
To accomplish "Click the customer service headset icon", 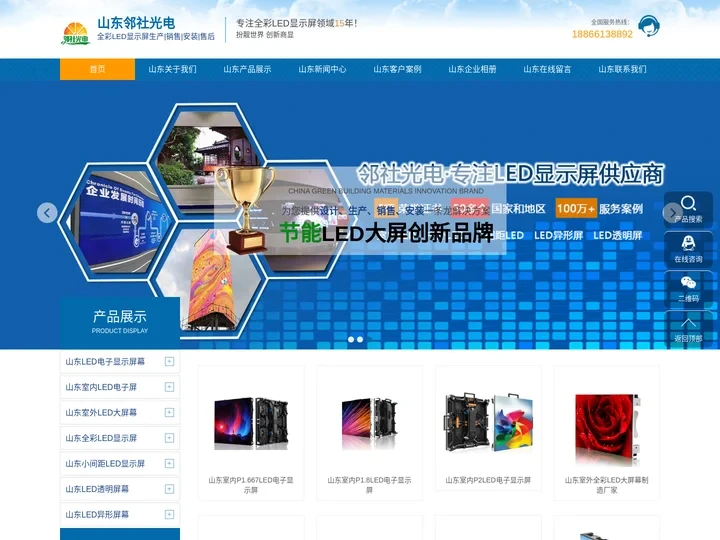I will coord(649,26).
